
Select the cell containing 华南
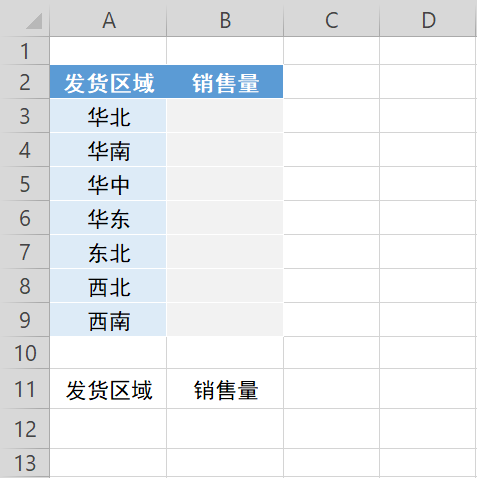pos(108,150)
